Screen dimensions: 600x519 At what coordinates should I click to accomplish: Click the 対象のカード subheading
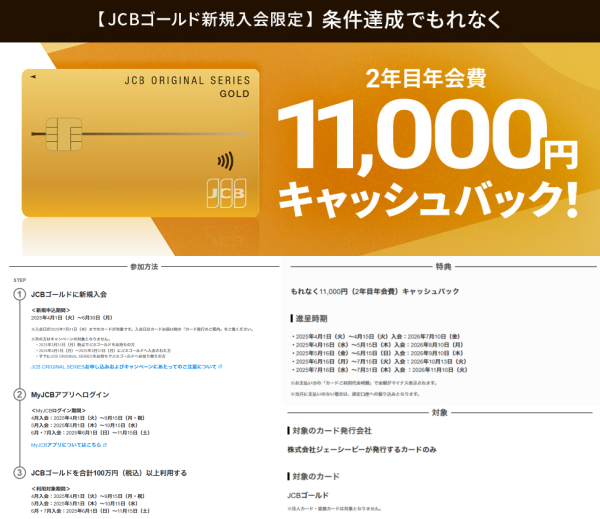coord(316,477)
